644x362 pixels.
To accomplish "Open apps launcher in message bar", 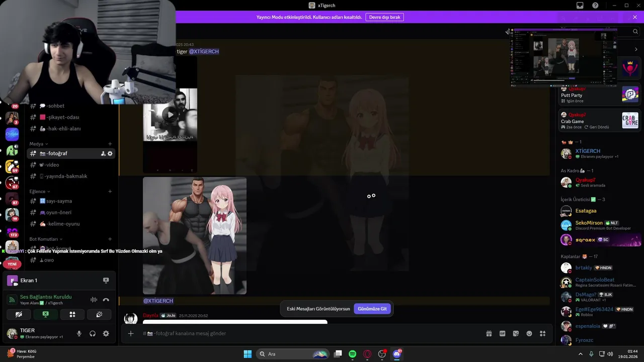I will pyautogui.click(x=542, y=333).
